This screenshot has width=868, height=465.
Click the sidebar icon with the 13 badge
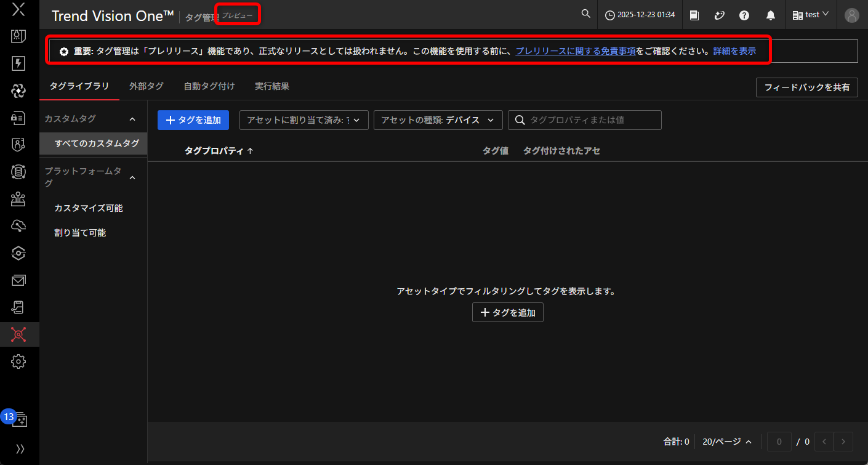[20, 419]
